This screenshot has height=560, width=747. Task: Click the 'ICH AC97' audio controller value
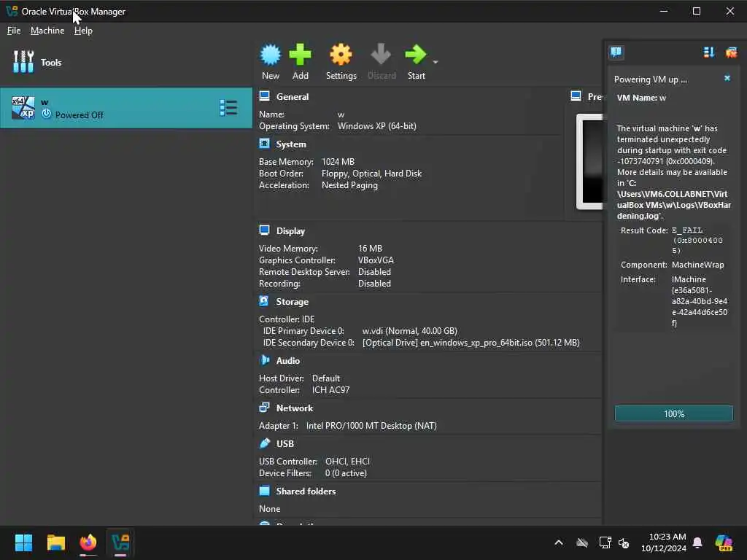(x=330, y=390)
